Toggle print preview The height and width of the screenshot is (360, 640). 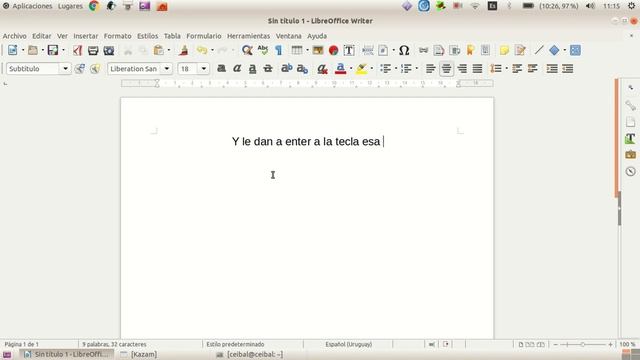coord(109,50)
